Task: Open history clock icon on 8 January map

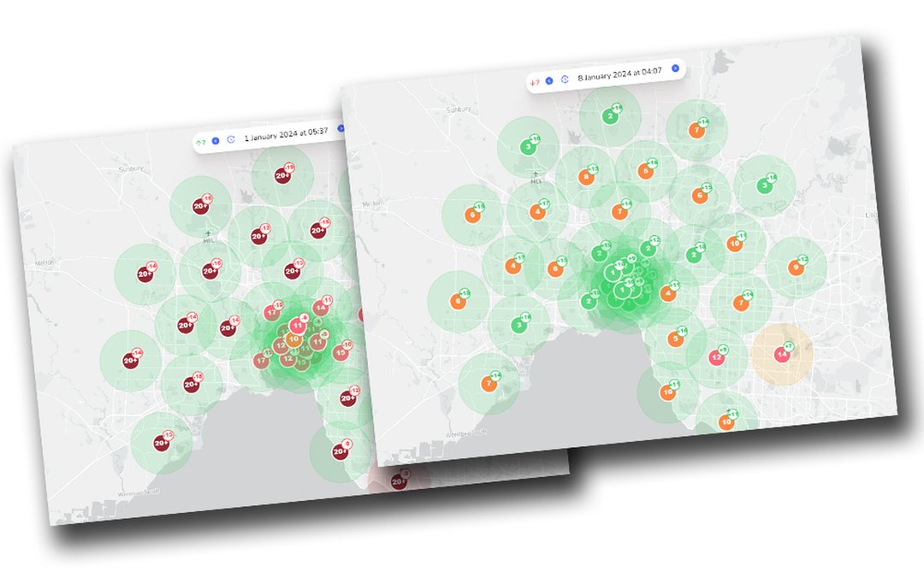Action: [565, 79]
